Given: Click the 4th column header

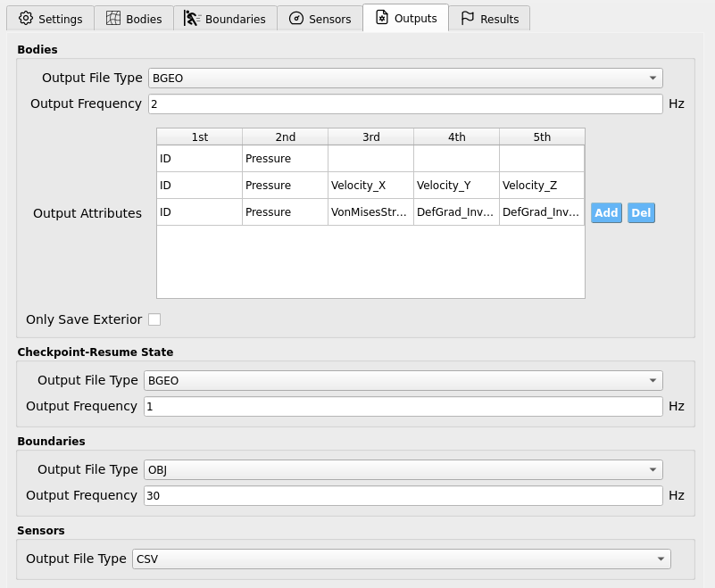Looking at the screenshot, I should [457, 137].
